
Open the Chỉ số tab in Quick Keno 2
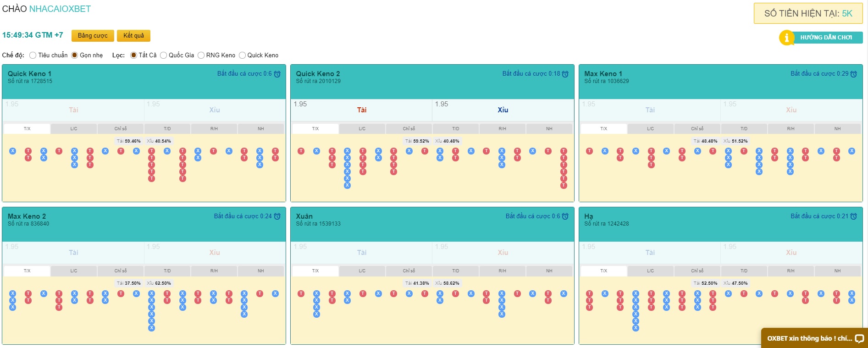click(409, 129)
